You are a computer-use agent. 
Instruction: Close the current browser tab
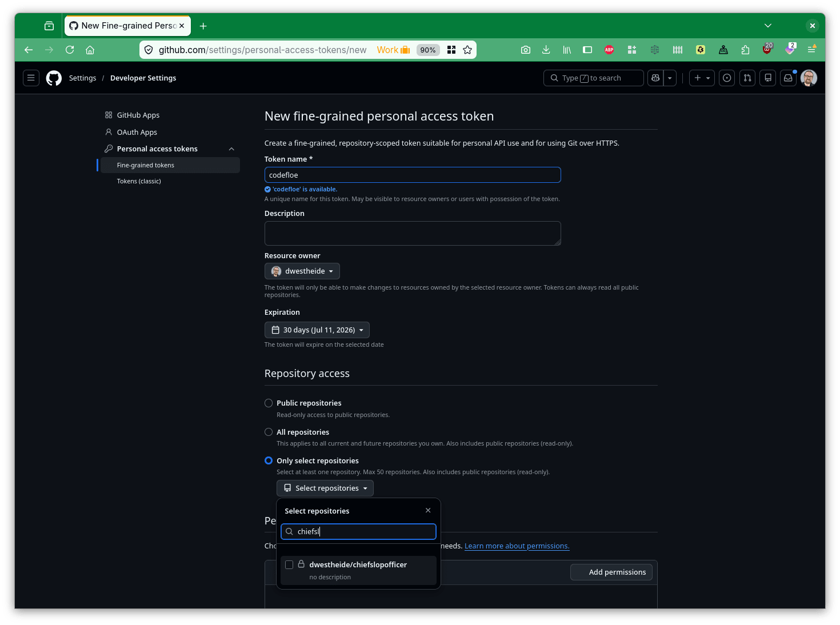(x=182, y=26)
